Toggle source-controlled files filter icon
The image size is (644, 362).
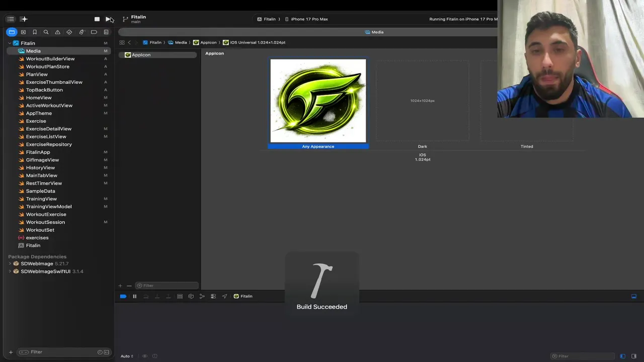point(106,352)
